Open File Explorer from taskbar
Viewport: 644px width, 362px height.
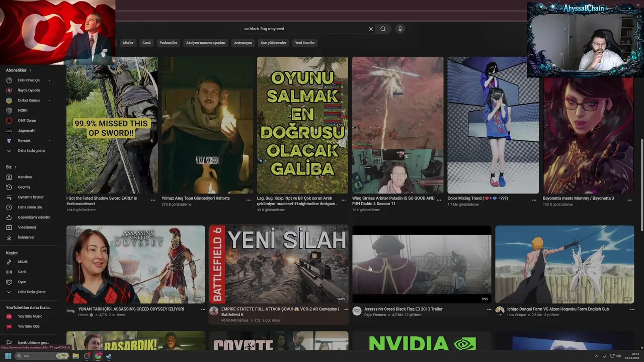point(75,356)
